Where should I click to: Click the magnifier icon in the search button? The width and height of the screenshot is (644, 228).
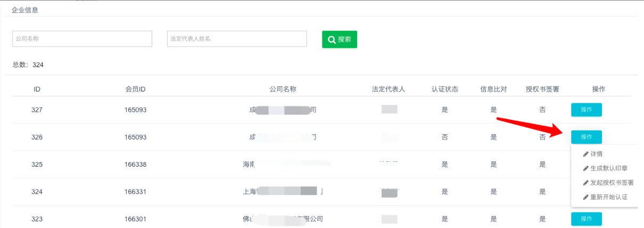(332, 39)
